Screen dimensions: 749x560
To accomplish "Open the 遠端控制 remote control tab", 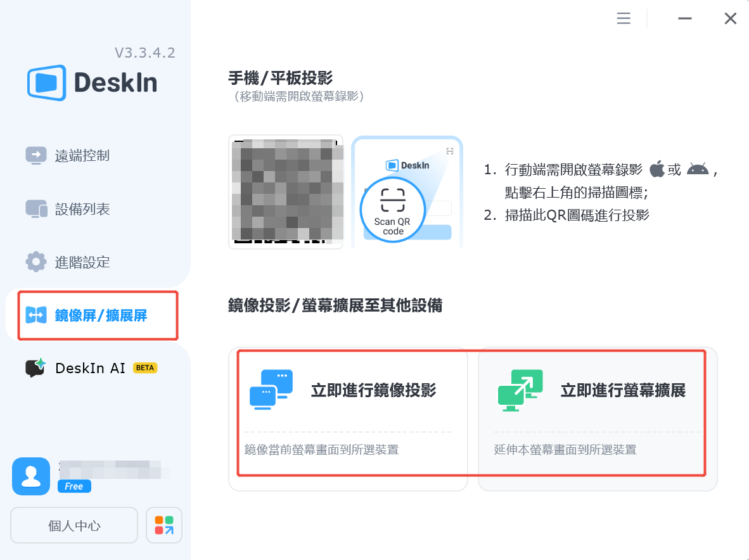I will 82,155.
